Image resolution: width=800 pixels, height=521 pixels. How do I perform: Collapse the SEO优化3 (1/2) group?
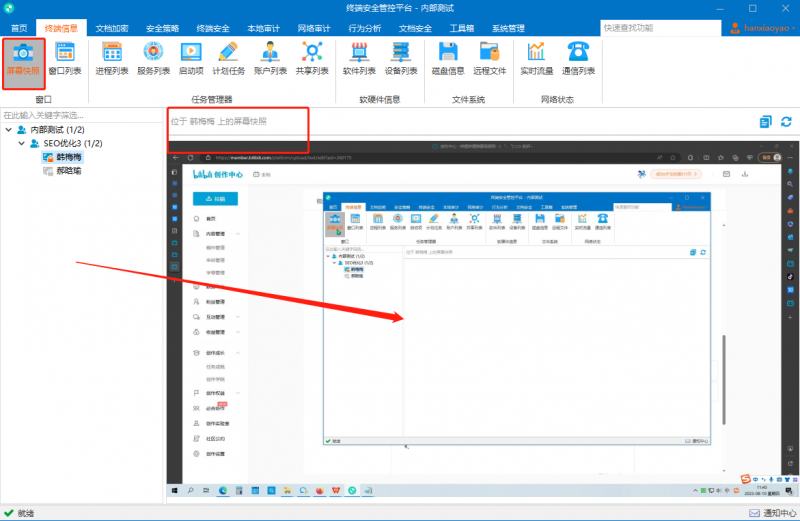point(21,143)
